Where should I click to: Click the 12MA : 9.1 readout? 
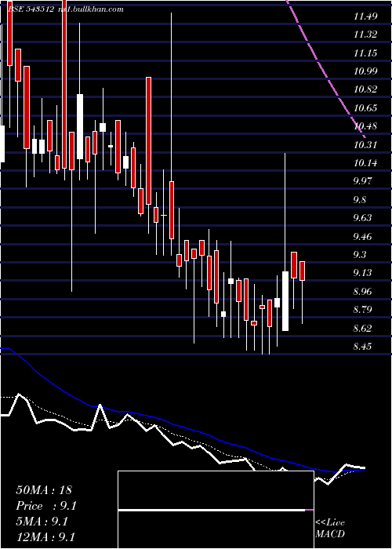click(45, 537)
